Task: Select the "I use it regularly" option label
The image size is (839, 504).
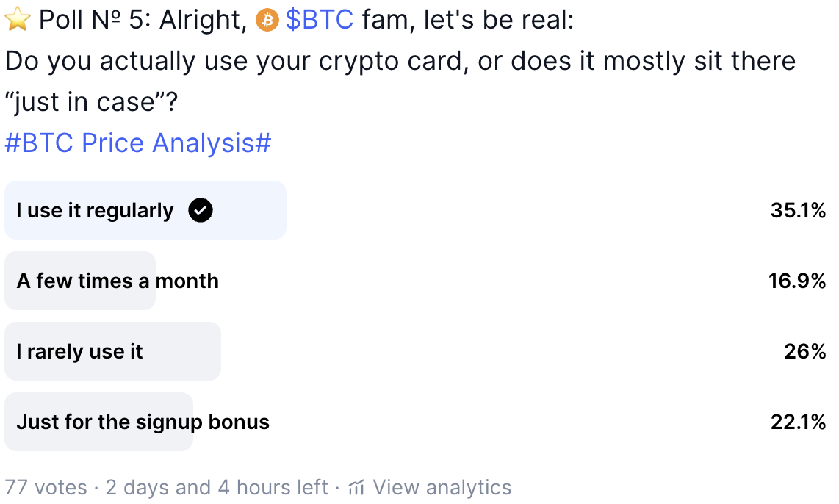Action: click(95, 211)
